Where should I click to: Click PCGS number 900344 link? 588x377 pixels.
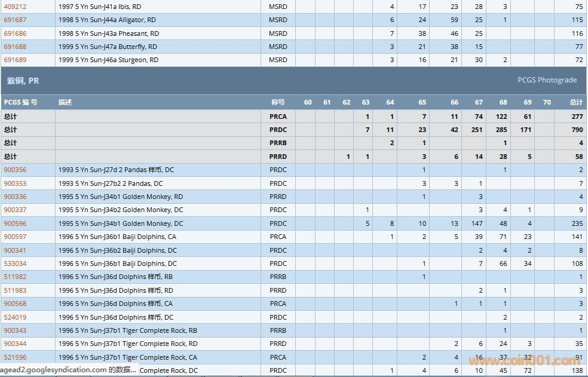point(15,344)
